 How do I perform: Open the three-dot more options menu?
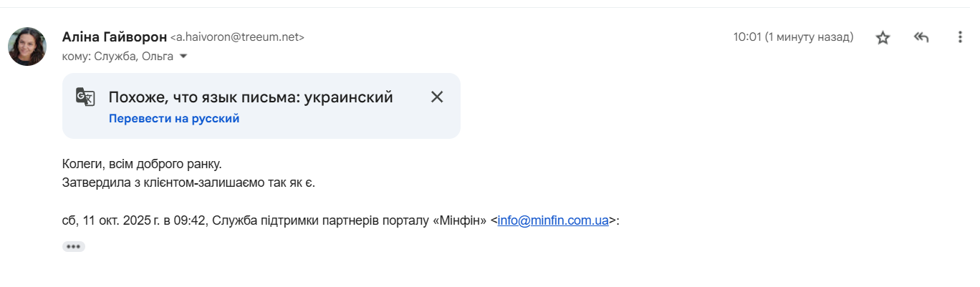960,37
